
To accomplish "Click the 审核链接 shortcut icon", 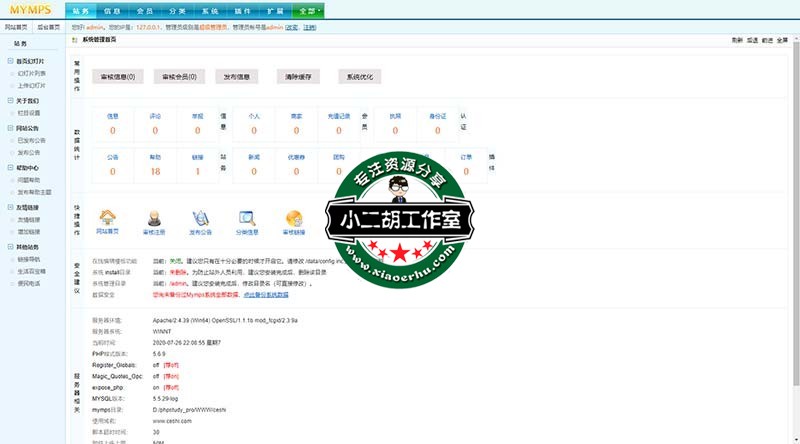I will (x=294, y=218).
